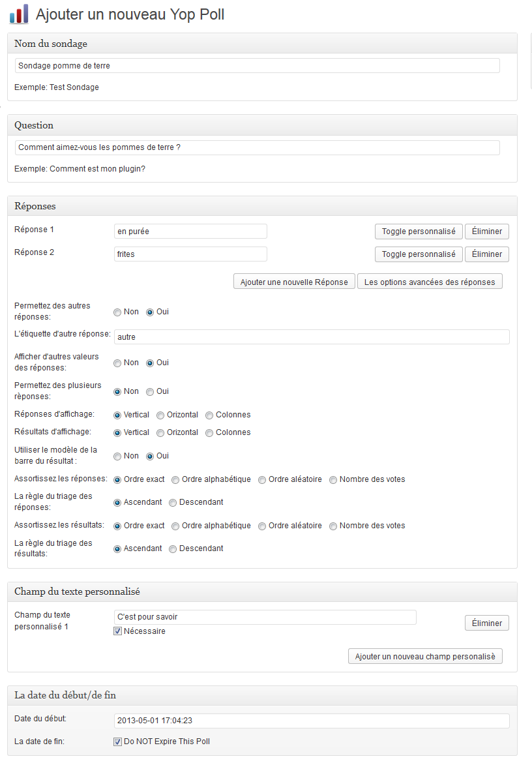Click Éliminer for Champ du texte personnalisé 1
Viewport: 532px width, 765px height.
click(x=486, y=623)
